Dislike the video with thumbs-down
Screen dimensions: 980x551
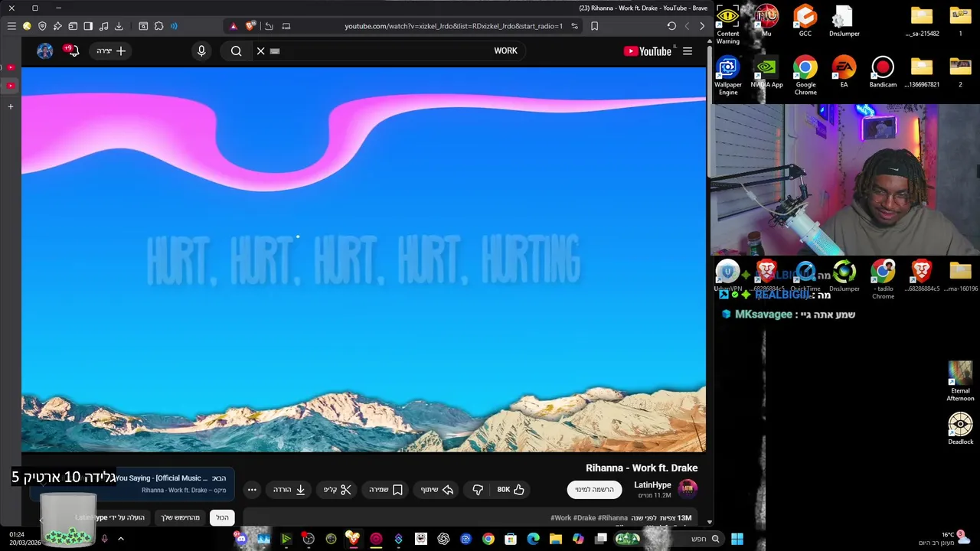(478, 490)
